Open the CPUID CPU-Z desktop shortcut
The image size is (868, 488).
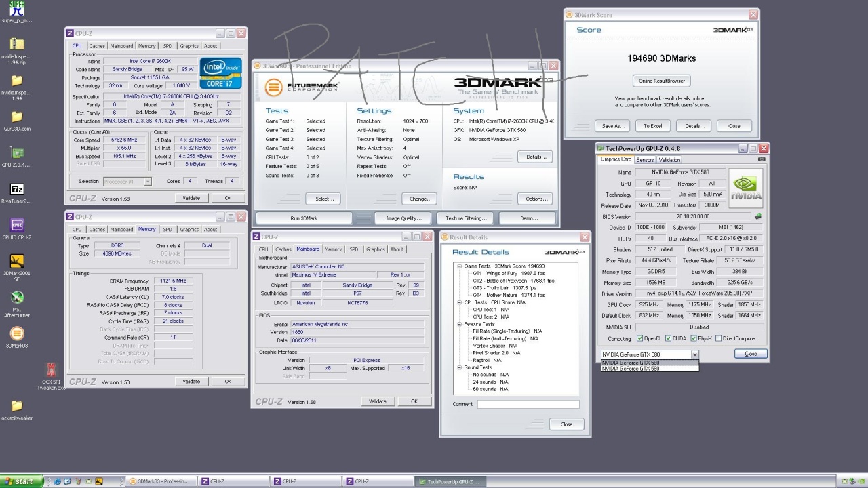tap(17, 225)
